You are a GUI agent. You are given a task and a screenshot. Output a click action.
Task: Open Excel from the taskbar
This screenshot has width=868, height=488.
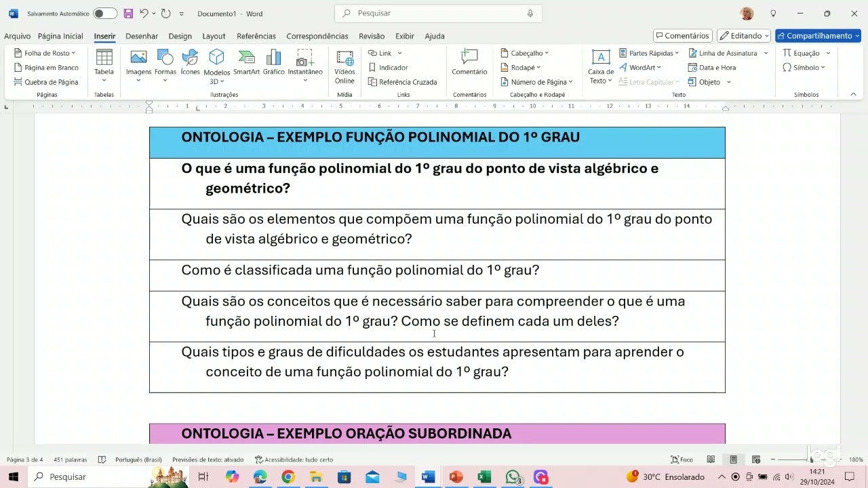pos(484,477)
